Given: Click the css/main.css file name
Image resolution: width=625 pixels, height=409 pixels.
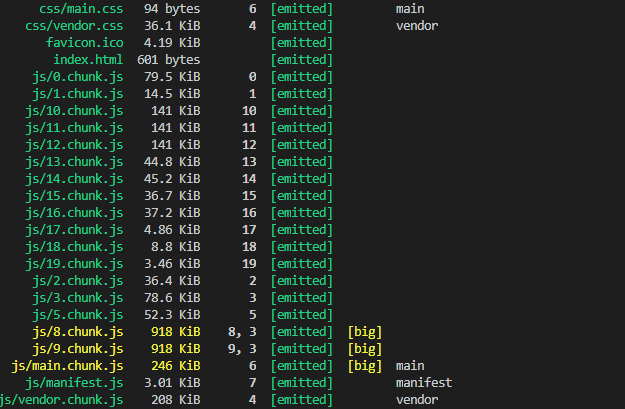Looking at the screenshot, I should 81,9.
